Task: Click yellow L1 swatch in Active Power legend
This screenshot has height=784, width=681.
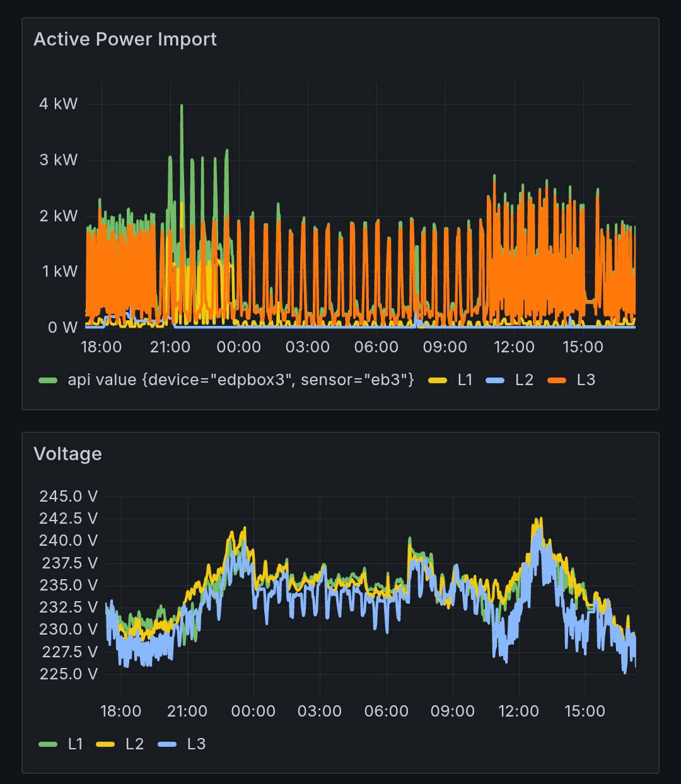Action: pos(438,381)
